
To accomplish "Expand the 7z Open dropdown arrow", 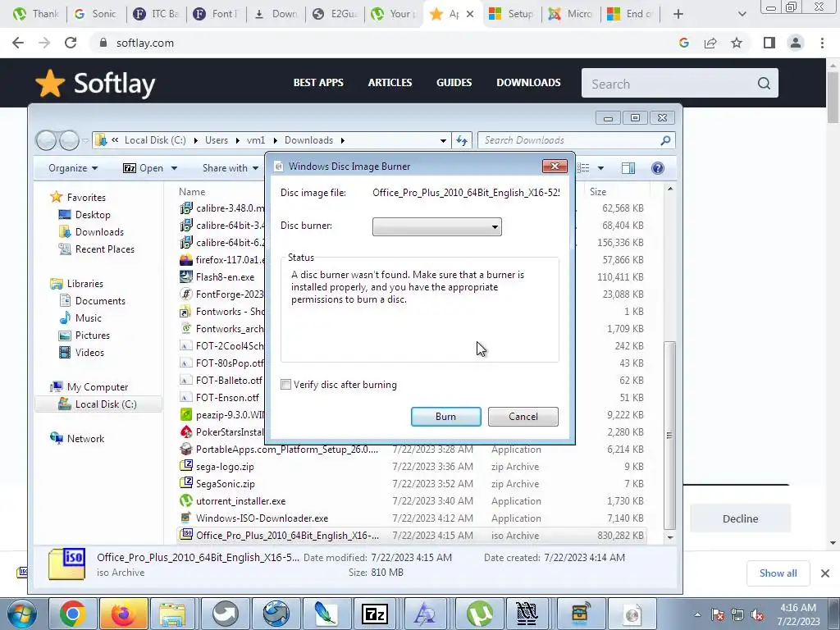I will click(x=174, y=168).
